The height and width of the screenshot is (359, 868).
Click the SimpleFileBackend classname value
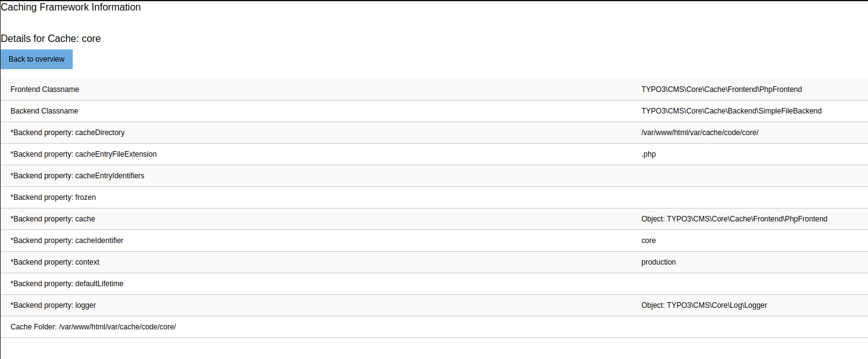click(x=731, y=110)
